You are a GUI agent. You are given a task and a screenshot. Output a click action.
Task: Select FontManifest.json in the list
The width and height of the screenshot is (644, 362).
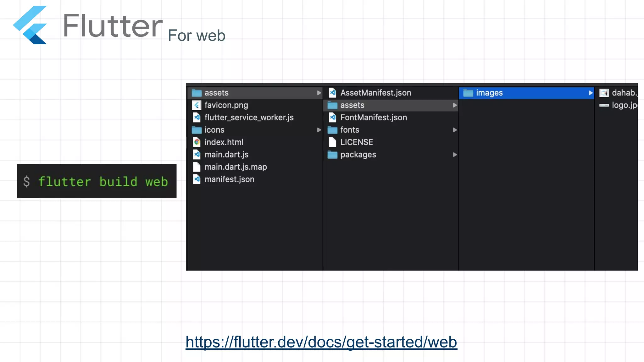point(374,118)
